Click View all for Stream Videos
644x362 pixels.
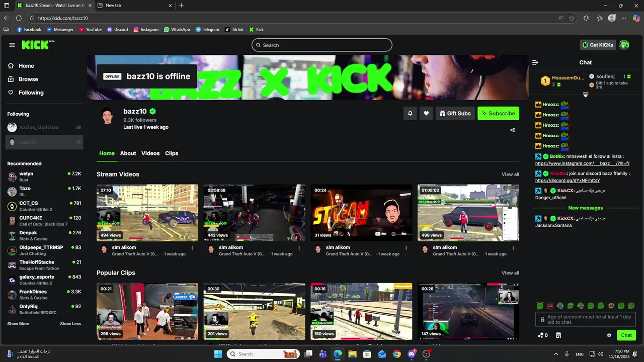click(x=510, y=174)
